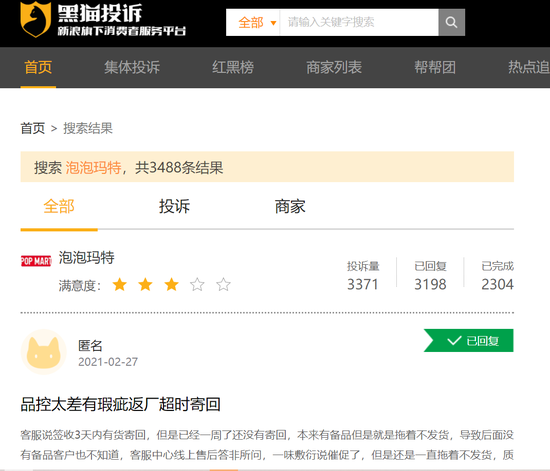Open 红黑榜 in the navigation bar
Screen dimensions: 550x471
233,67
